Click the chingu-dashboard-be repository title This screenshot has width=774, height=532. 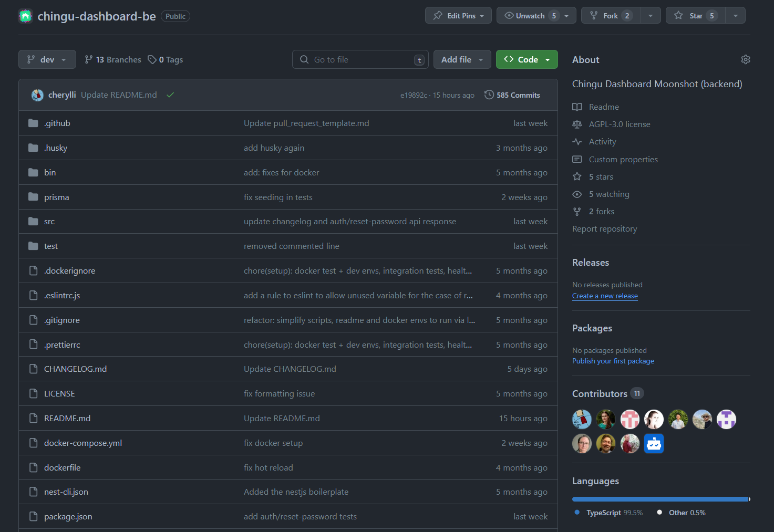(x=97, y=16)
